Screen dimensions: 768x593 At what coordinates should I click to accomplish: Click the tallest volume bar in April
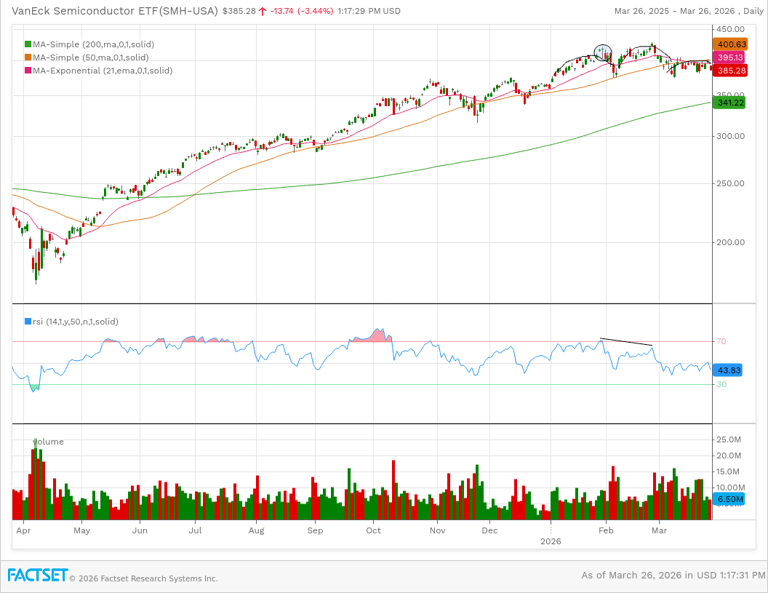tap(36, 478)
